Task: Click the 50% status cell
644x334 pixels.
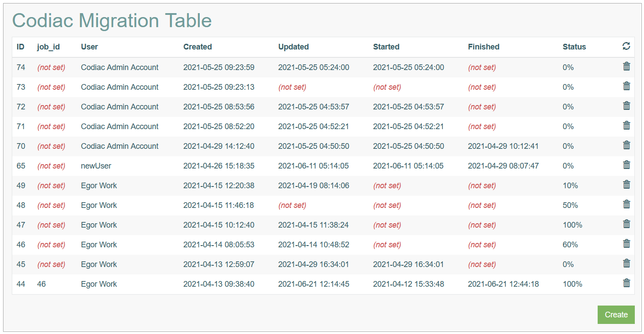Action: [x=571, y=205]
